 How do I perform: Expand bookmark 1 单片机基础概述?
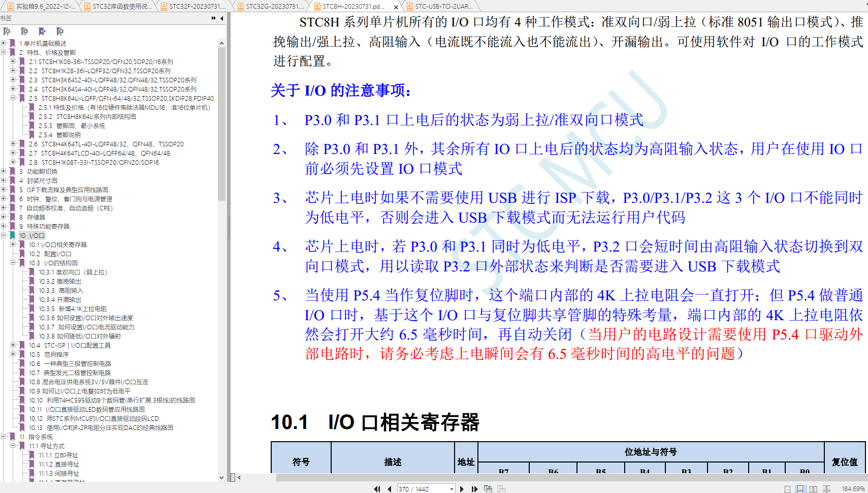(x=4, y=43)
